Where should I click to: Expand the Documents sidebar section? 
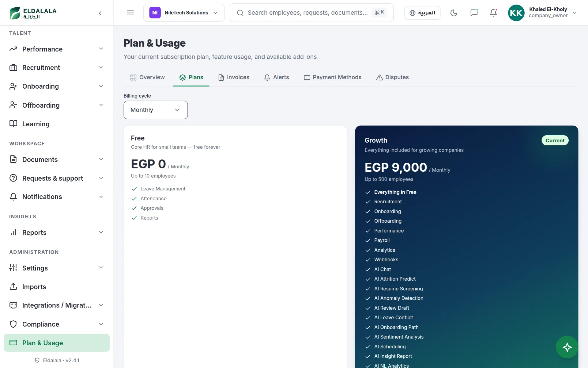[57, 159]
